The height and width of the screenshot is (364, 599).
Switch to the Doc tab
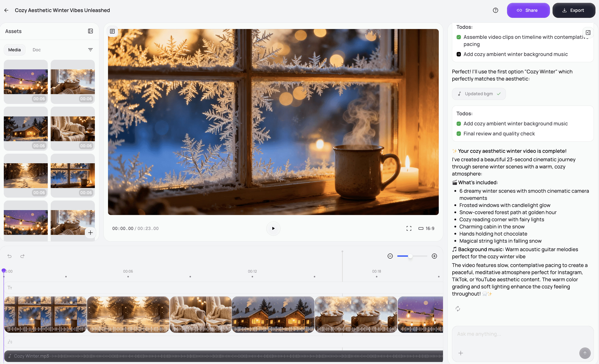click(36, 50)
